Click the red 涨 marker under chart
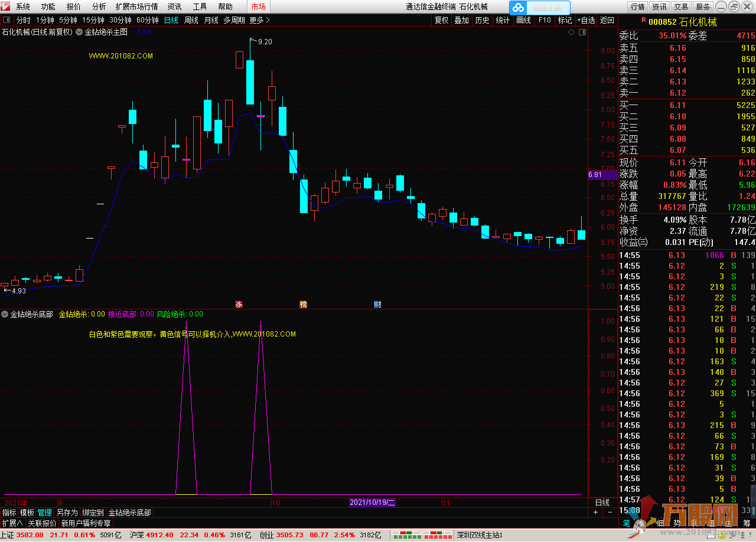Image resolution: width=756 pixels, height=542 pixels. [239, 305]
